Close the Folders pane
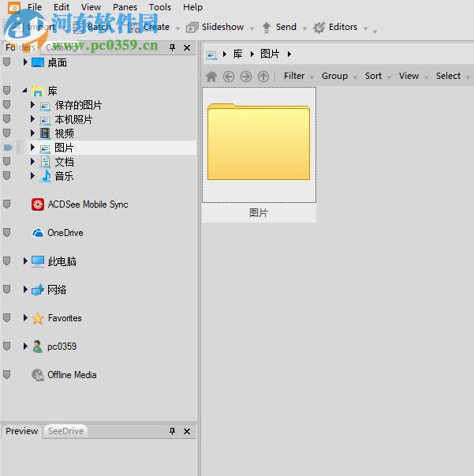Screen dimensions: 474x476 tap(187, 47)
